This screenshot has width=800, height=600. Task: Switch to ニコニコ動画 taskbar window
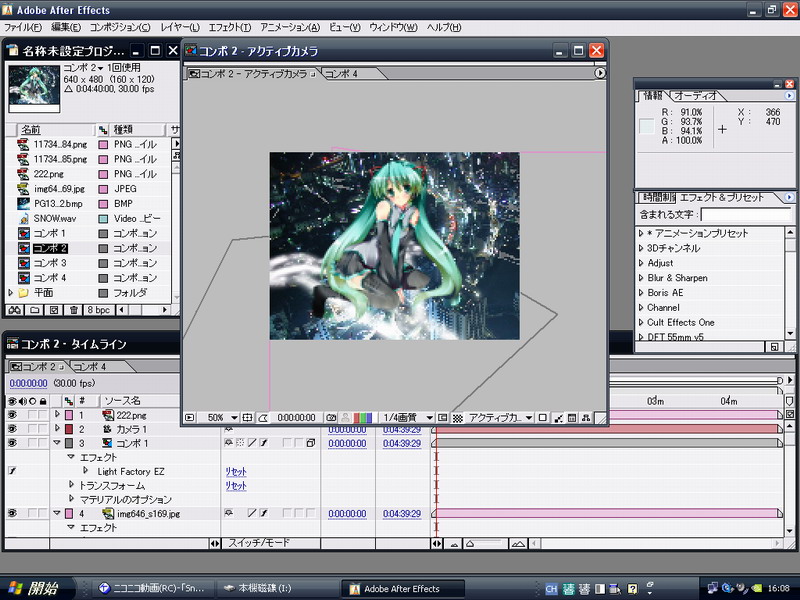coord(152,588)
